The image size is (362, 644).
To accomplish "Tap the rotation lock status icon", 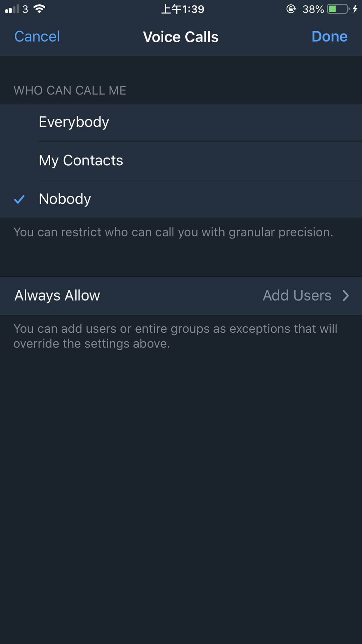I will [x=291, y=9].
